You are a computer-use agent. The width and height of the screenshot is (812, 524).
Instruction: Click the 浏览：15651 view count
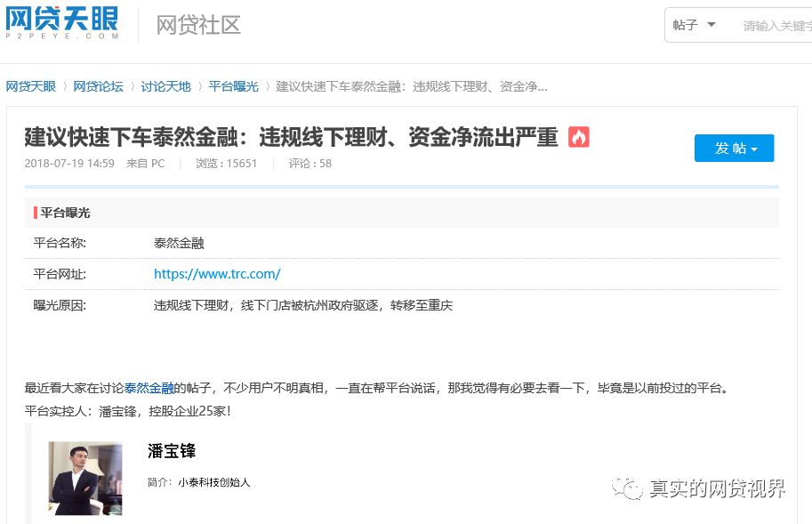(226, 164)
